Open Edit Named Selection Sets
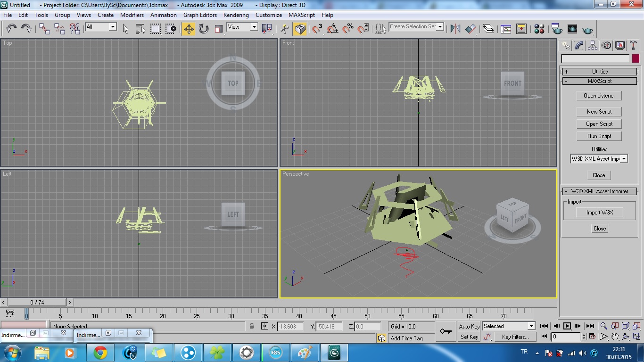644x362 pixels. point(380,29)
